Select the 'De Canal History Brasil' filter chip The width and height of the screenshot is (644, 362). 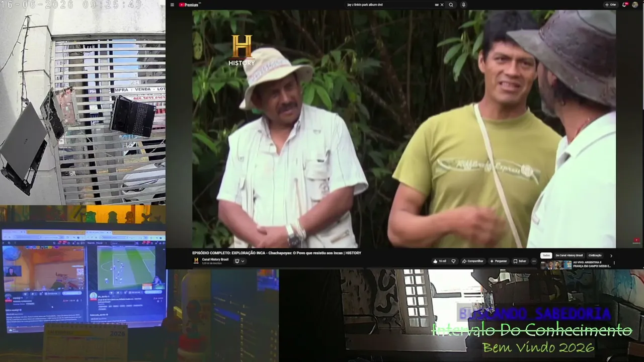point(569,255)
